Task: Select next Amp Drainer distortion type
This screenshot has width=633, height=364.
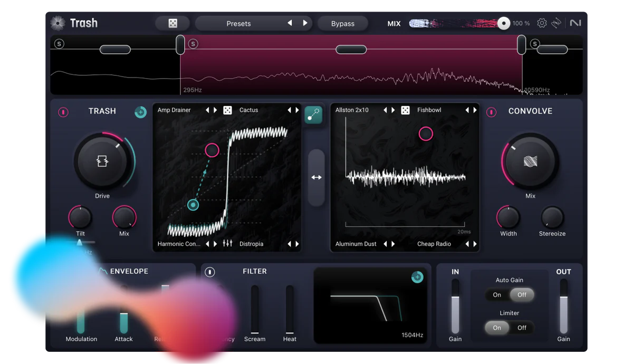Action: [215, 110]
